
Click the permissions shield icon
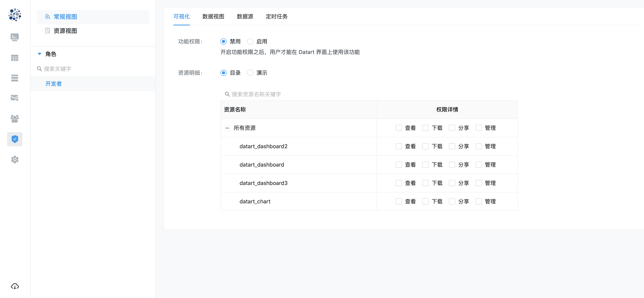[14, 139]
